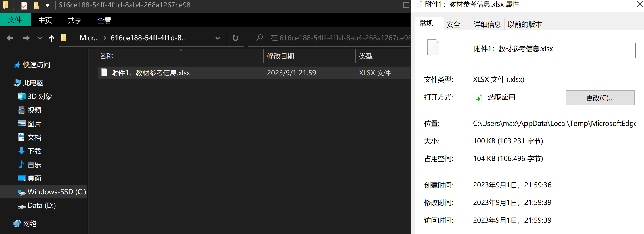The width and height of the screenshot is (644, 234).
Task: Open the address bar history dropdown
Action: pyautogui.click(x=218, y=38)
